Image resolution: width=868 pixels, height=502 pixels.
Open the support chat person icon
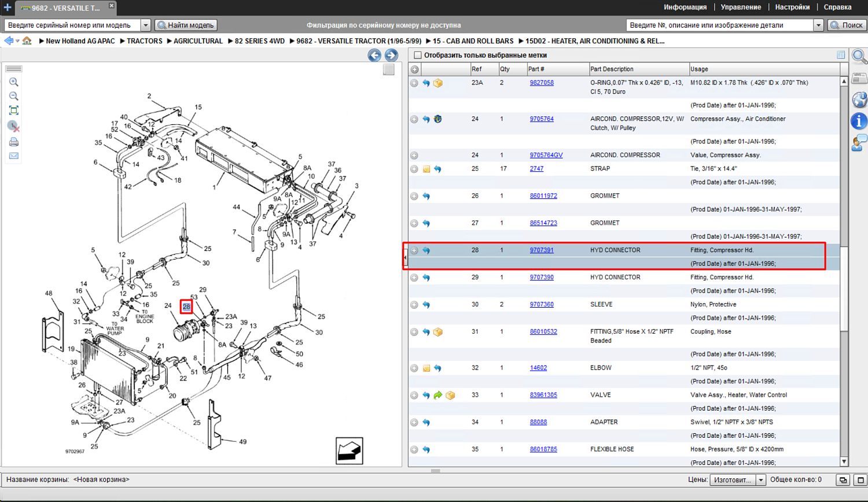(859, 142)
